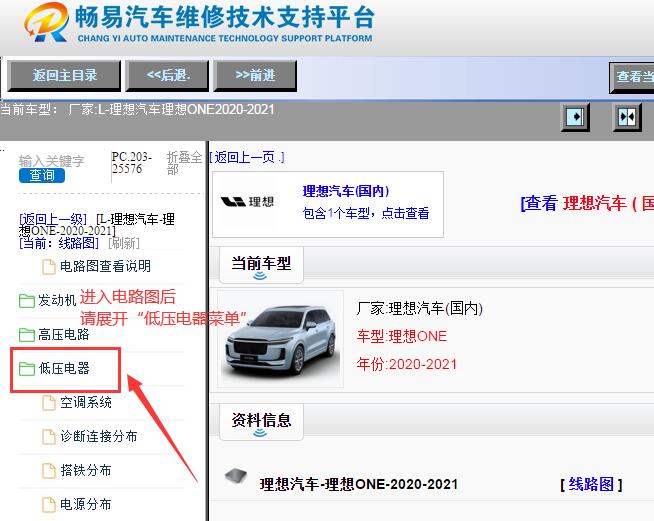Image resolution: width=654 pixels, height=521 pixels.
Task: Open the 电源分布 document
Action: pyautogui.click(x=86, y=504)
